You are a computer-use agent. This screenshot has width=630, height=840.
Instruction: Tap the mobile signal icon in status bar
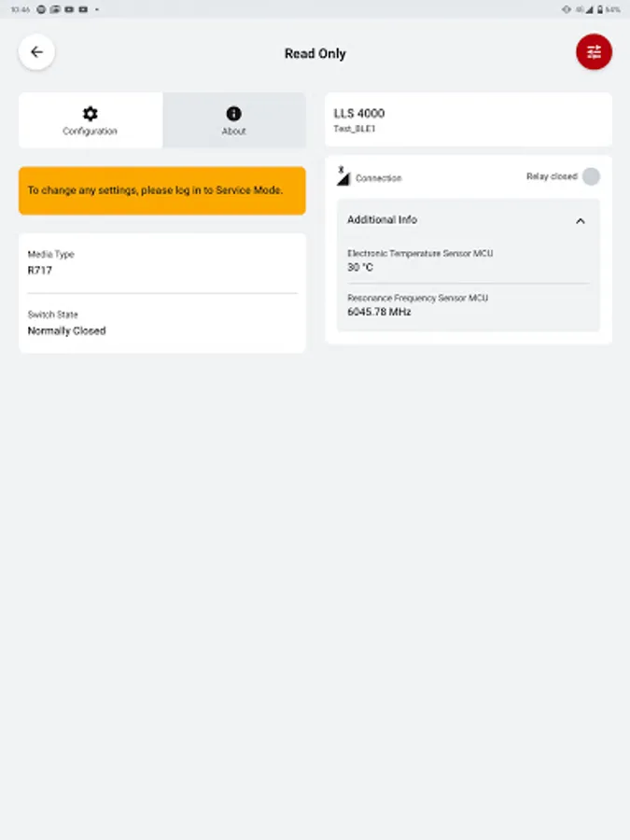coord(589,9)
